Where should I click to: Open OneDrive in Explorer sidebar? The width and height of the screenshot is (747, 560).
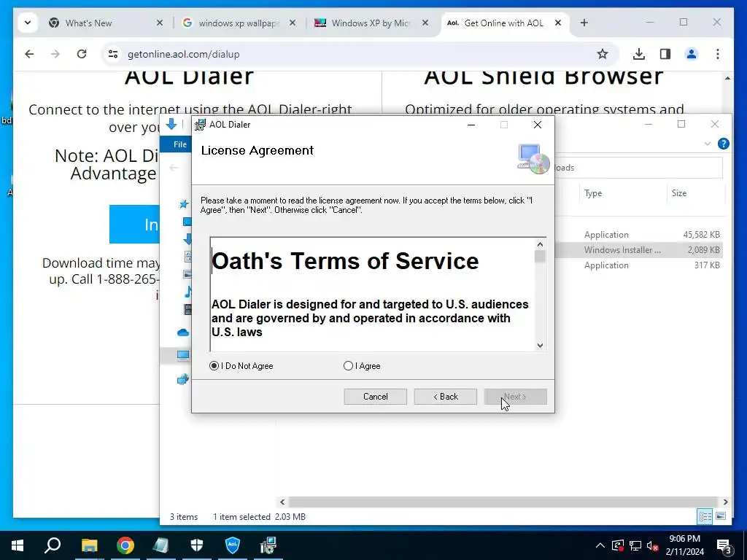coord(183,332)
